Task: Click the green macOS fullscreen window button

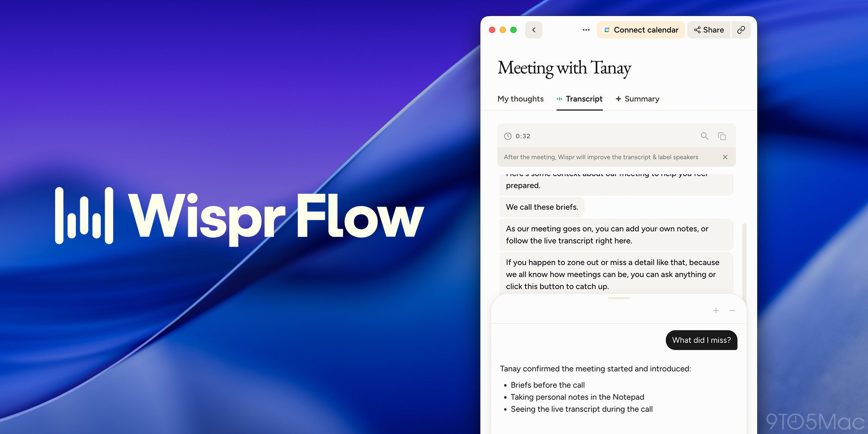Action: pos(513,30)
